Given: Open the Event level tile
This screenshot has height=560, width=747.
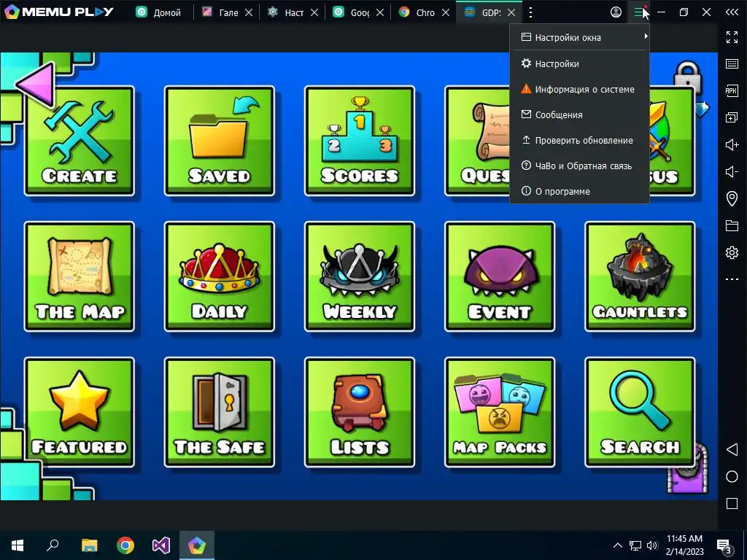Looking at the screenshot, I should pyautogui.click(x=499, y=276).
